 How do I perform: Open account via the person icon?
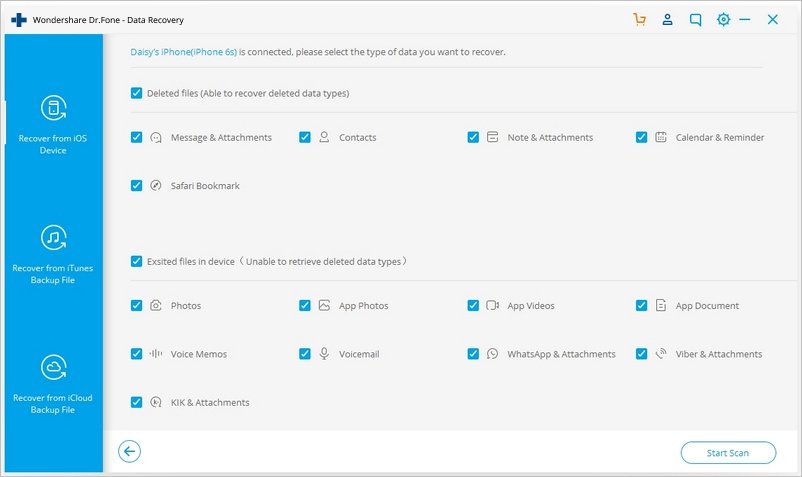click(x=666, y=19)
